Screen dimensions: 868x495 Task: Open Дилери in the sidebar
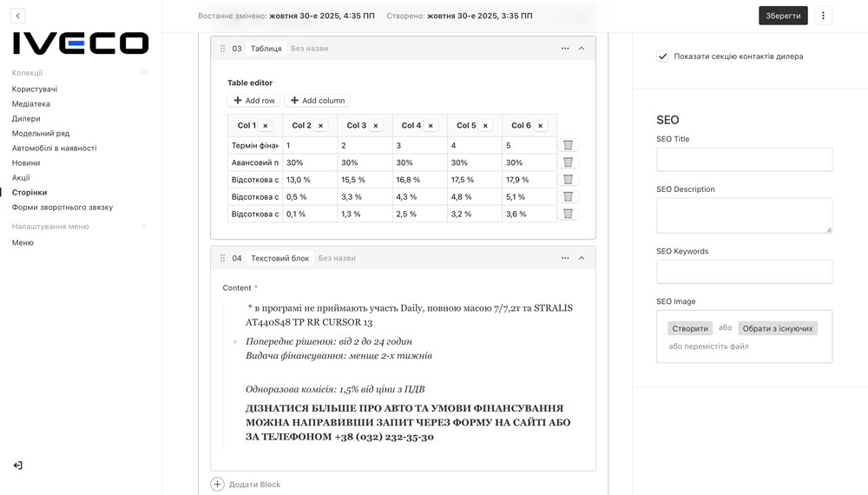tap(26, 118)
